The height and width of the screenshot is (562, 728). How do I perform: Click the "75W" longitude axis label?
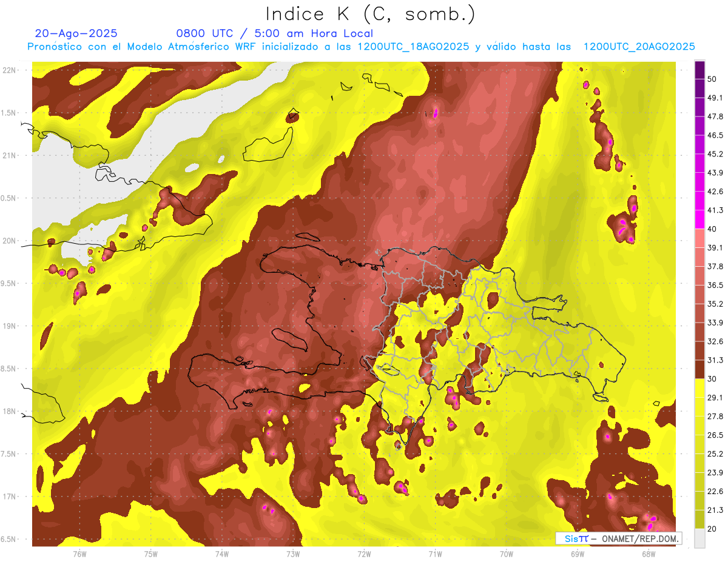pos(150,554)
